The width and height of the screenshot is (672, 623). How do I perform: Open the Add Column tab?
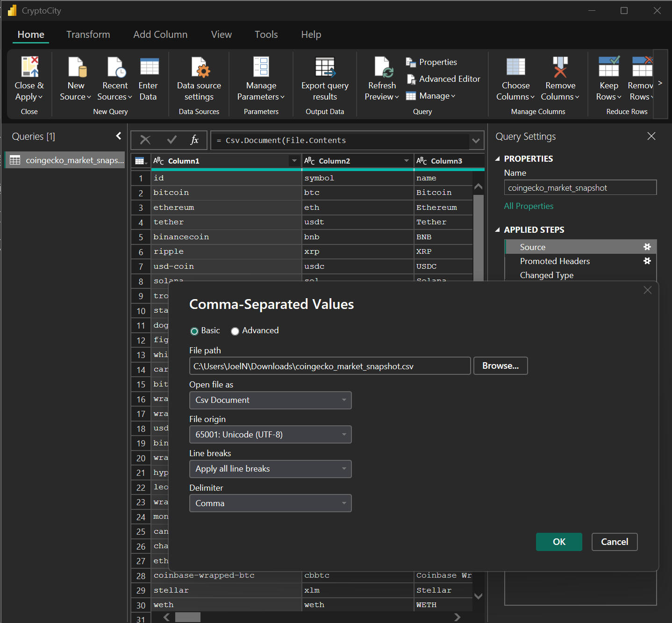[x=160, y=35]
